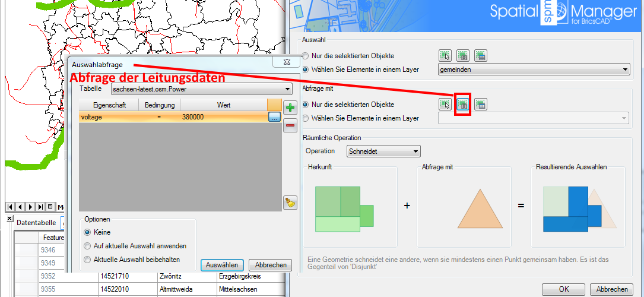This screenshot has width=644, height=297.
Task: Click the green plus add condition icon
Action: [x=290, y=108]
